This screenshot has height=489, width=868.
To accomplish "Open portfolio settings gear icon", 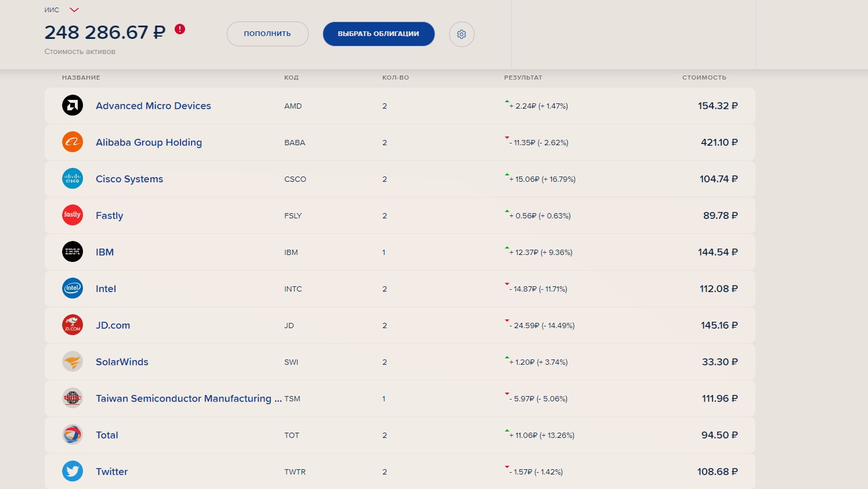I will 462,34.
